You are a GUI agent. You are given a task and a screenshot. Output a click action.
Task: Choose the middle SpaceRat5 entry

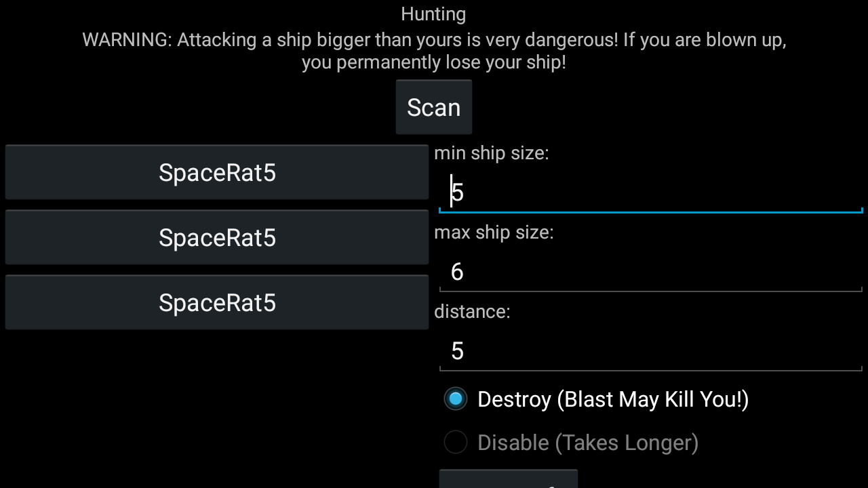pos(217,238)
